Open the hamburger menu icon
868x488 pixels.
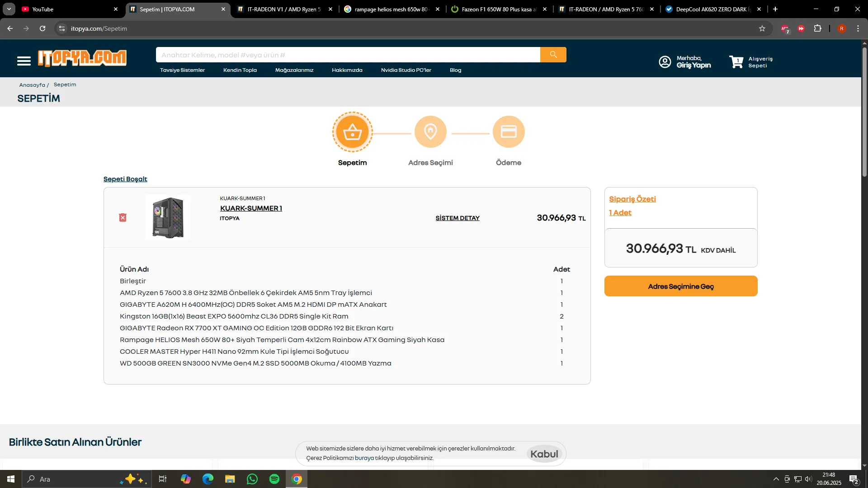(24, 61)
